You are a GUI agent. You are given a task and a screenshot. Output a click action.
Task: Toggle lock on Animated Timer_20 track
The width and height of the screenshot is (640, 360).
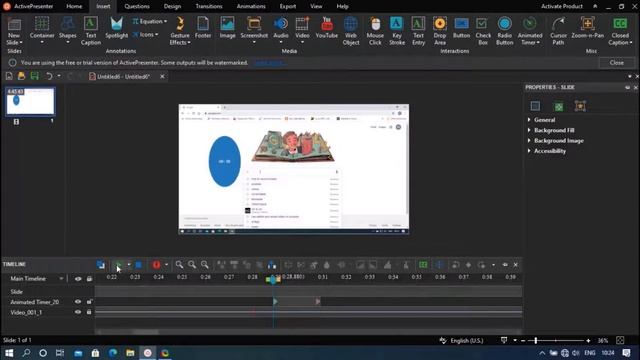pyautogui.click(x=89, y=302)
